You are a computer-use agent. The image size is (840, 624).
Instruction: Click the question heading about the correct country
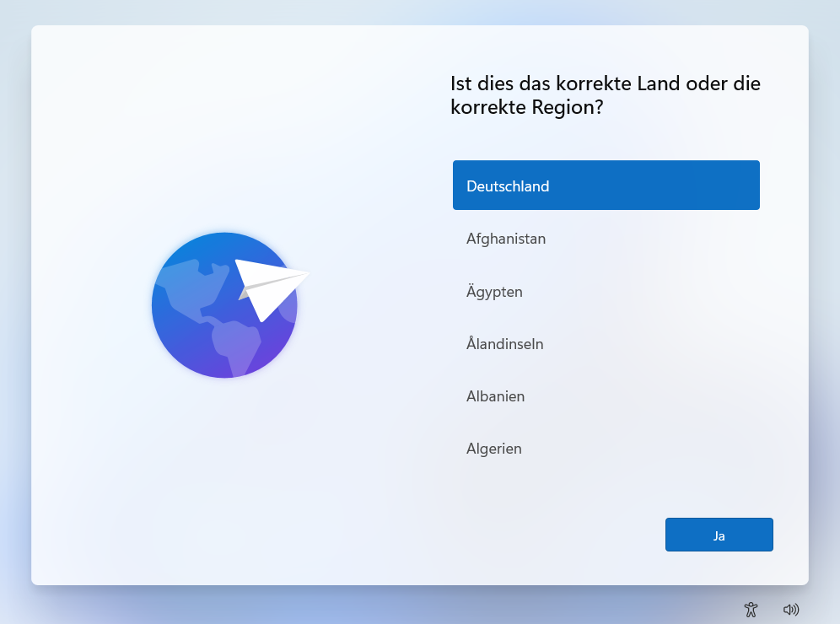pos(604,95)
